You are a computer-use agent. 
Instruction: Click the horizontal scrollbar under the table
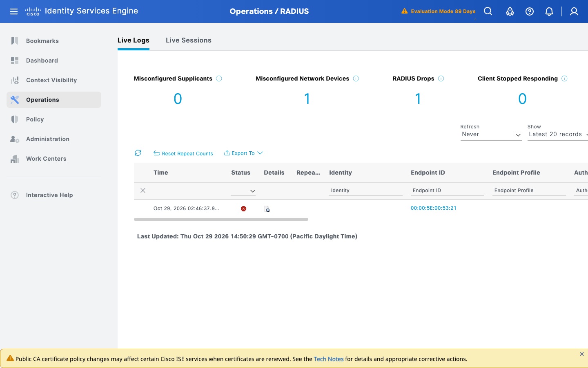pos(221,220)
